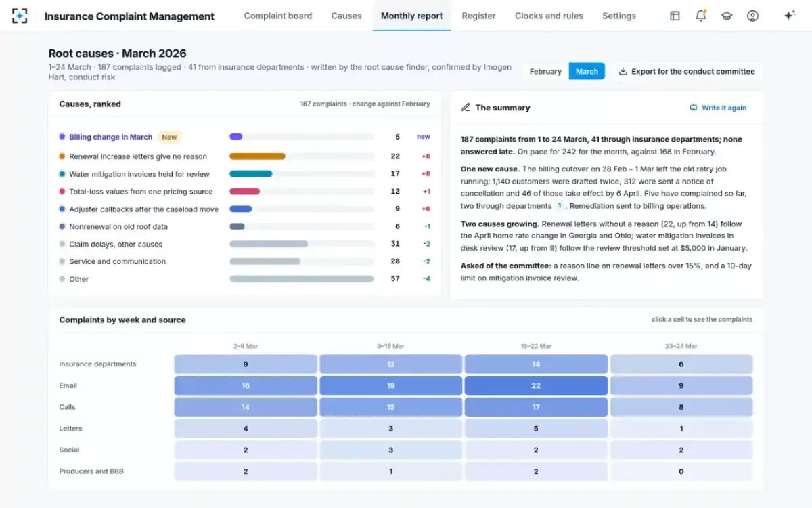Open Adjuster callbacks after the caseload move

click(143, 209)
